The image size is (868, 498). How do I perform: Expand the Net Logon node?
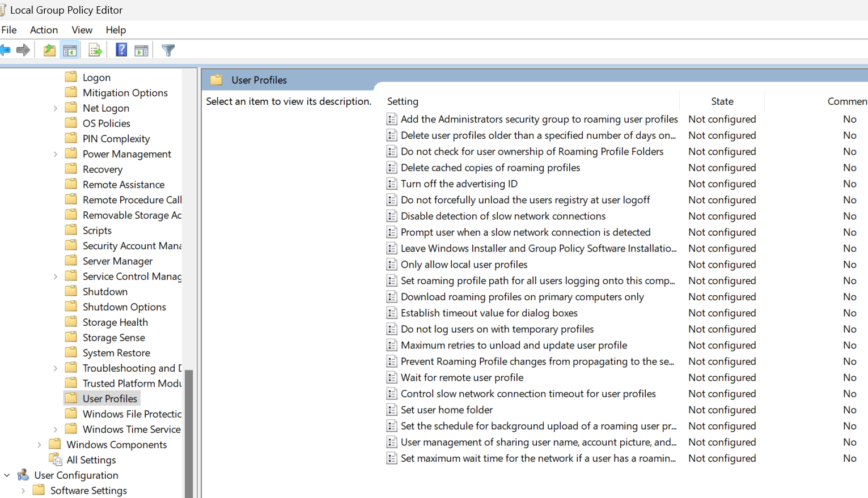coord(55,108)
